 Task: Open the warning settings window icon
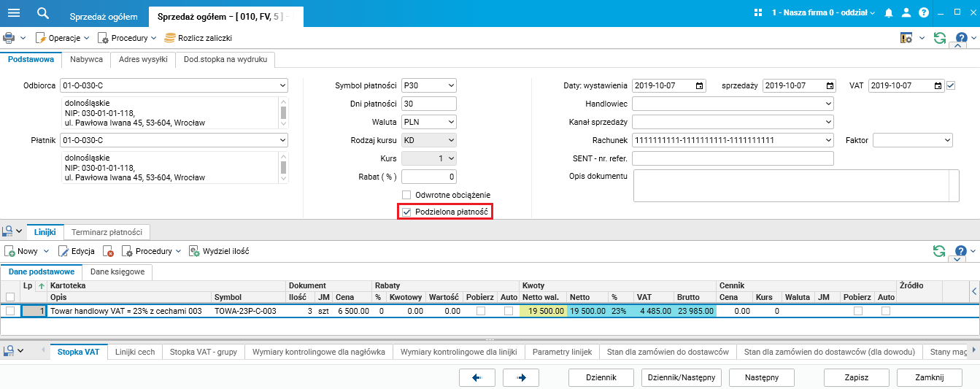(x=906, y=37)
